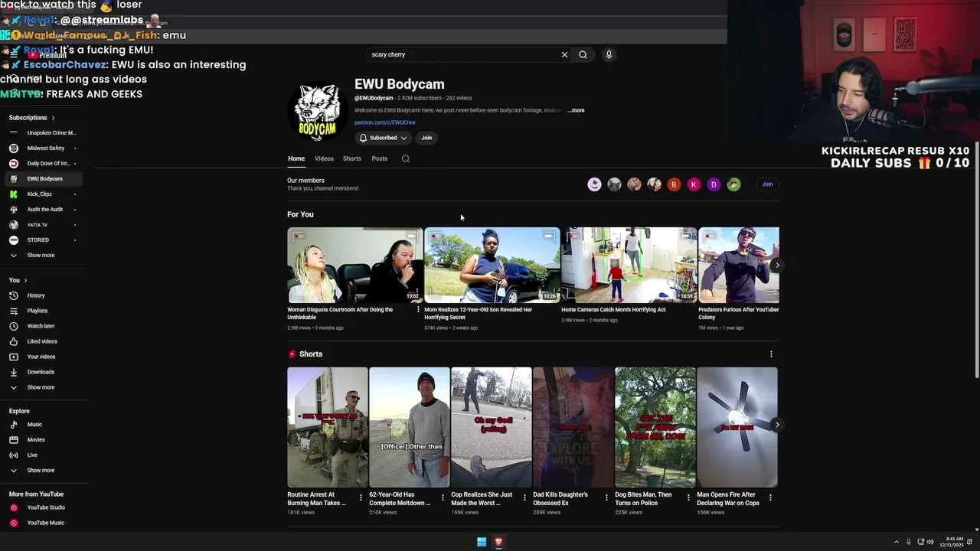
Task: Open History in the sidebar
Action: 44,295
